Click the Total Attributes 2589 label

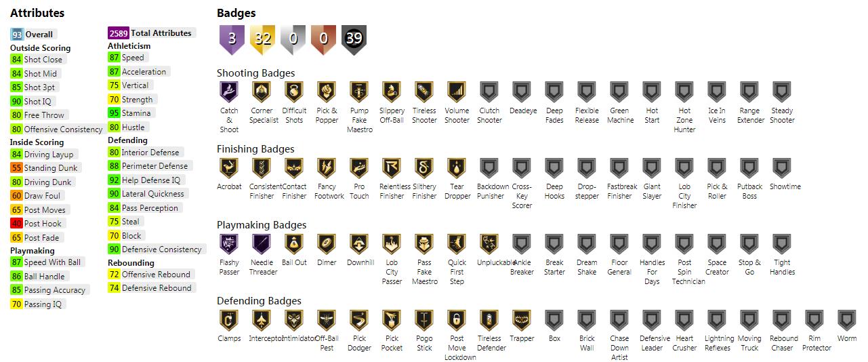[x=151, y=33]
